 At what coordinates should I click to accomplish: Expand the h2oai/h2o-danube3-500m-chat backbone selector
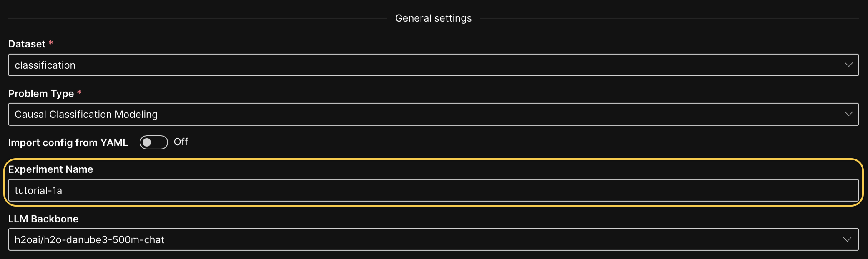click(434, 239)
